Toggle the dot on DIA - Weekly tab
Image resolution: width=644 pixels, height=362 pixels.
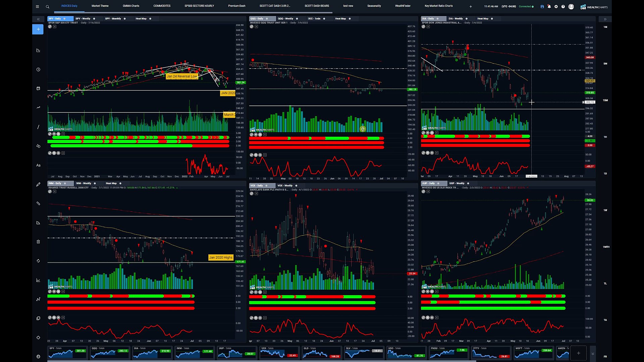click(467, 19)
